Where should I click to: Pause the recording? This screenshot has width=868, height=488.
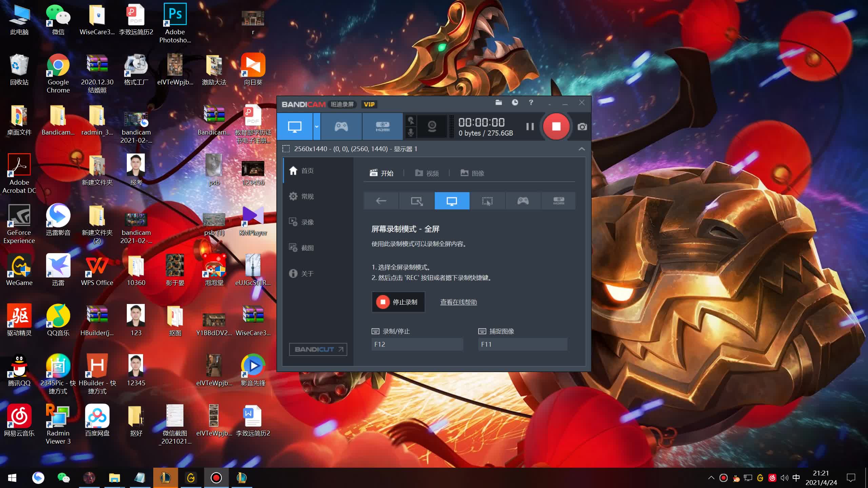pos(530,126)
